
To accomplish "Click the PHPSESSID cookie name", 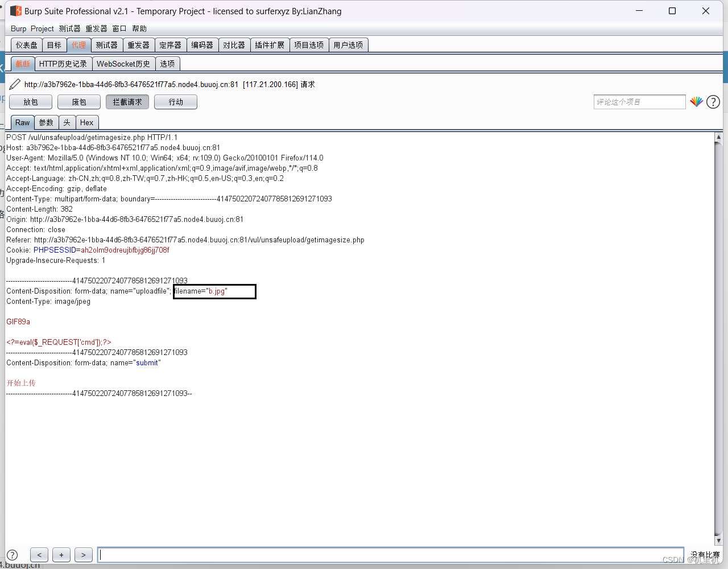I will click(x=55, y=250).
